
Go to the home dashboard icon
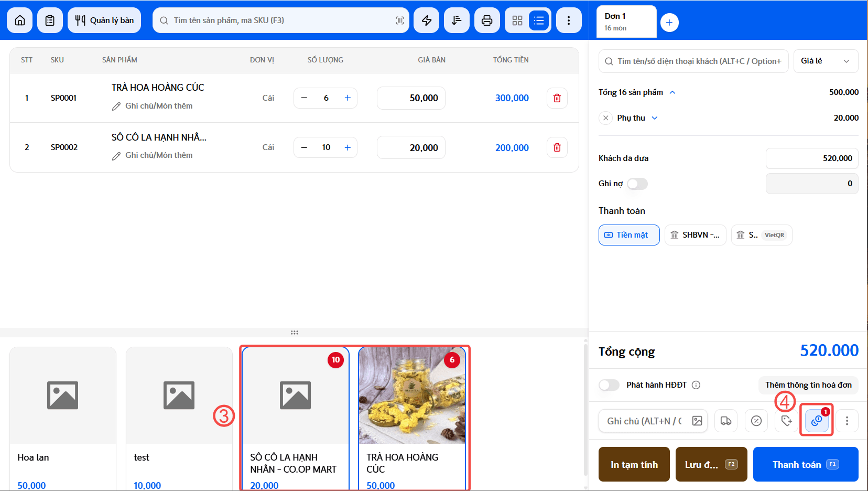20,20
